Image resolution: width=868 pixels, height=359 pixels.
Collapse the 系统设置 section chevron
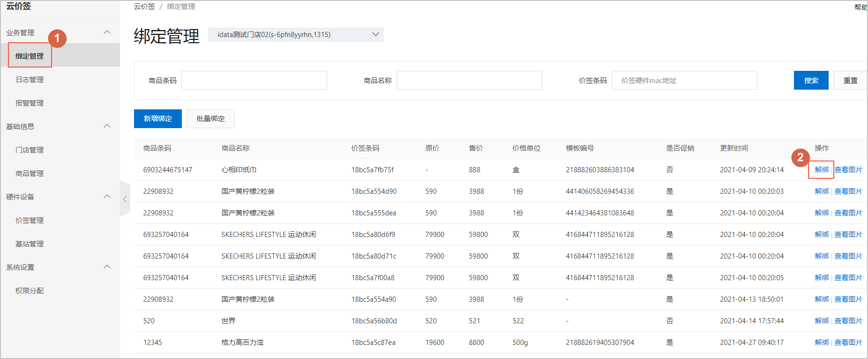point(107,267)
